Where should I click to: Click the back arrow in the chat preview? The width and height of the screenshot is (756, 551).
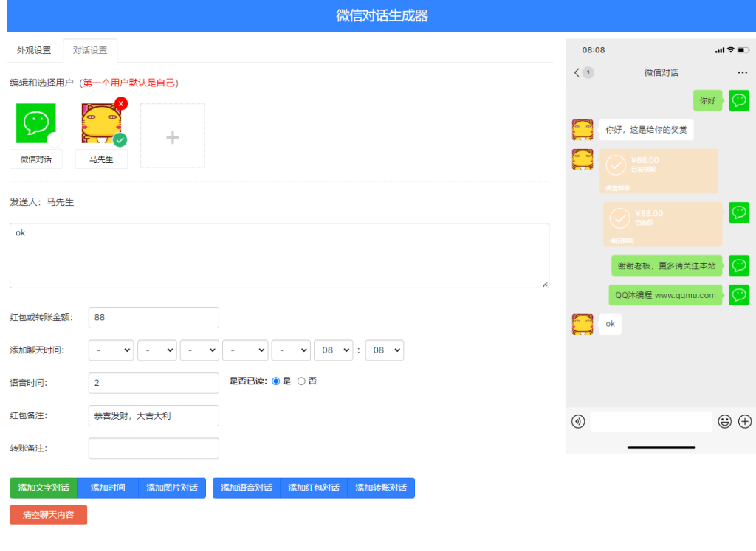tap(575, 73)
